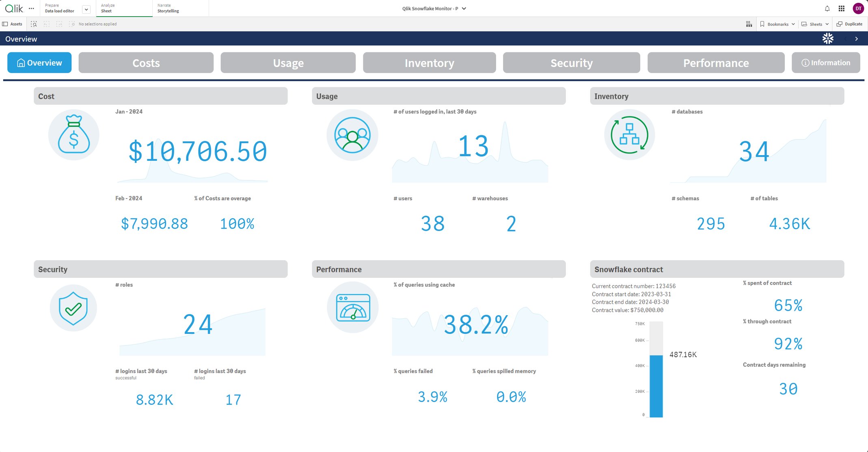
Task: Go to the Usage sheet
Action: click(x=288, y=63)
